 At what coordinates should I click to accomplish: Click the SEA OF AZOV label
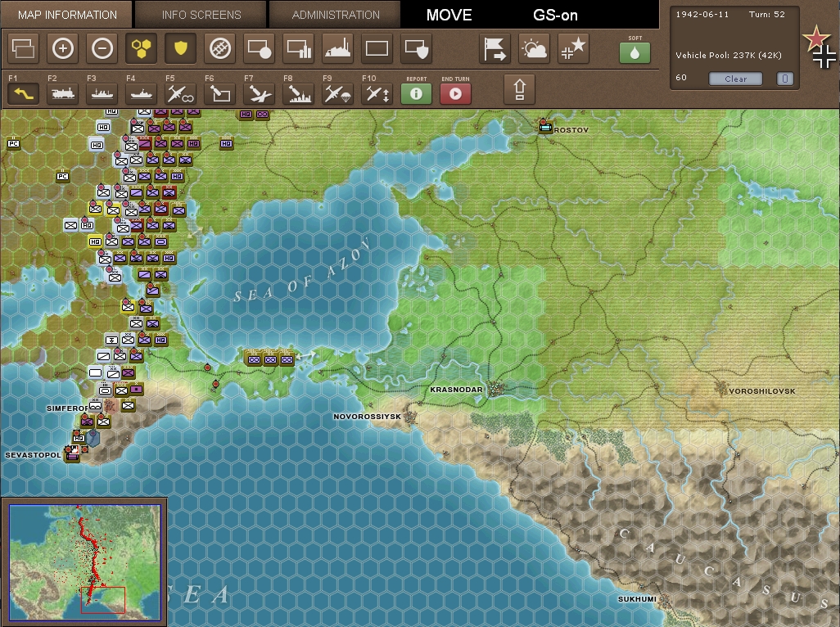[x=303, y=271]
